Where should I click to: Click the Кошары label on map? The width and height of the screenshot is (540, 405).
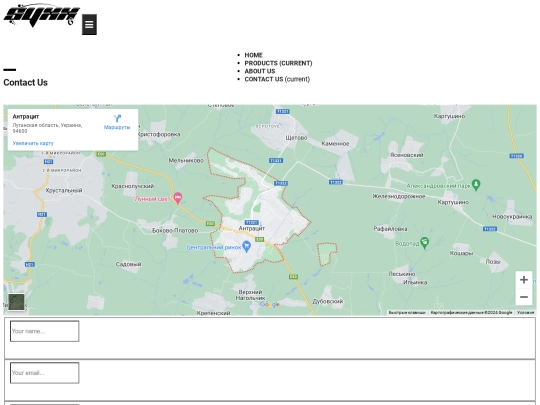point(461,253)
